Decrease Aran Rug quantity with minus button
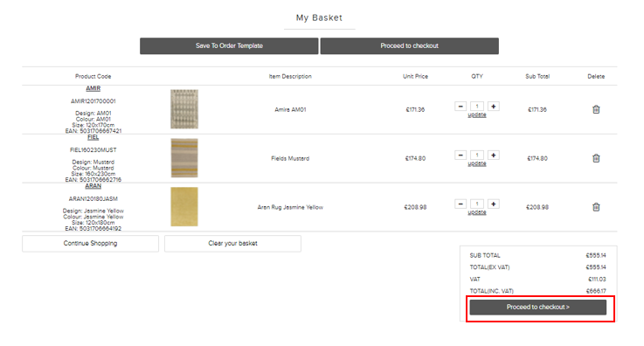Image resolution: width=644 pixels, height=346 pixels. pyautogui.click(x=460, y=204)
